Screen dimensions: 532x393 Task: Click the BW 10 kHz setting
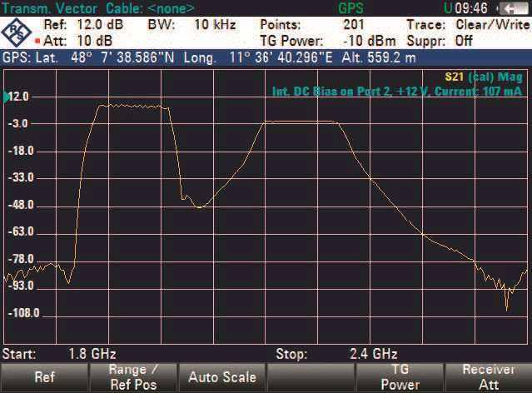[x=212, y=25]
